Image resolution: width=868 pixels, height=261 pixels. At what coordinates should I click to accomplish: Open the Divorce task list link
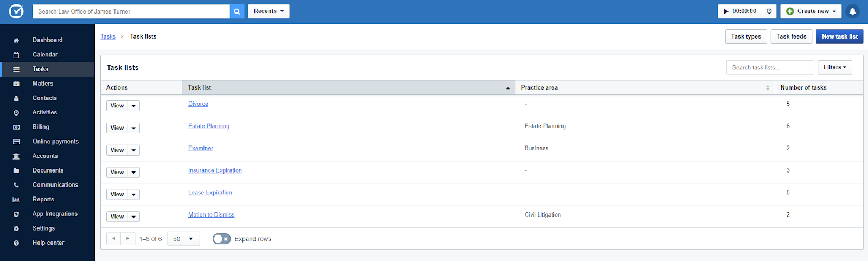(198, 104)
